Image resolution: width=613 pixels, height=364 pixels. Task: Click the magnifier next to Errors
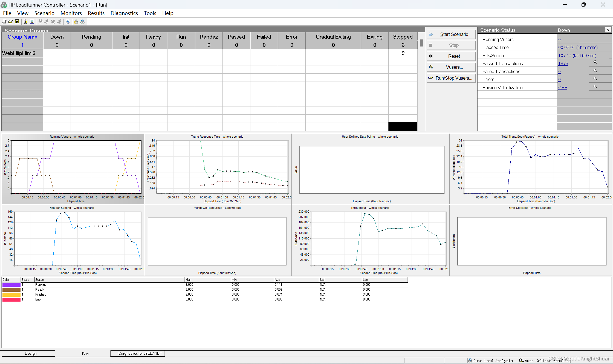595,79
